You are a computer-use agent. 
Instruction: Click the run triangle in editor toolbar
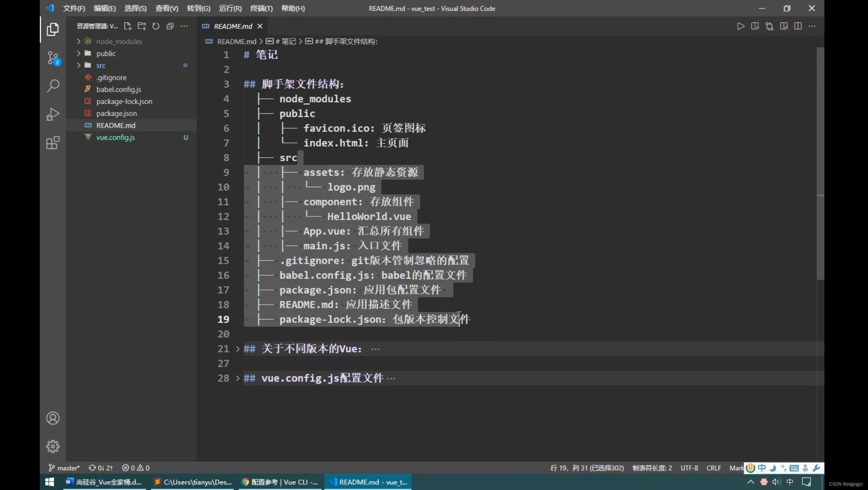741,26
